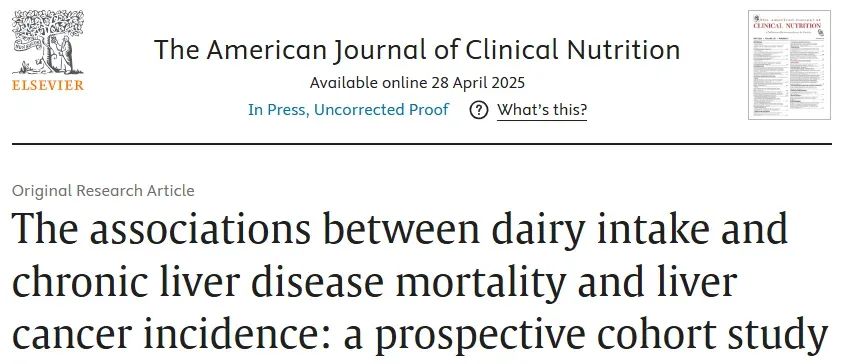This screenshot has height=364, width=844.
Task: Select the Available online 28 April 2025 text
Action: (x=417, y=83)
